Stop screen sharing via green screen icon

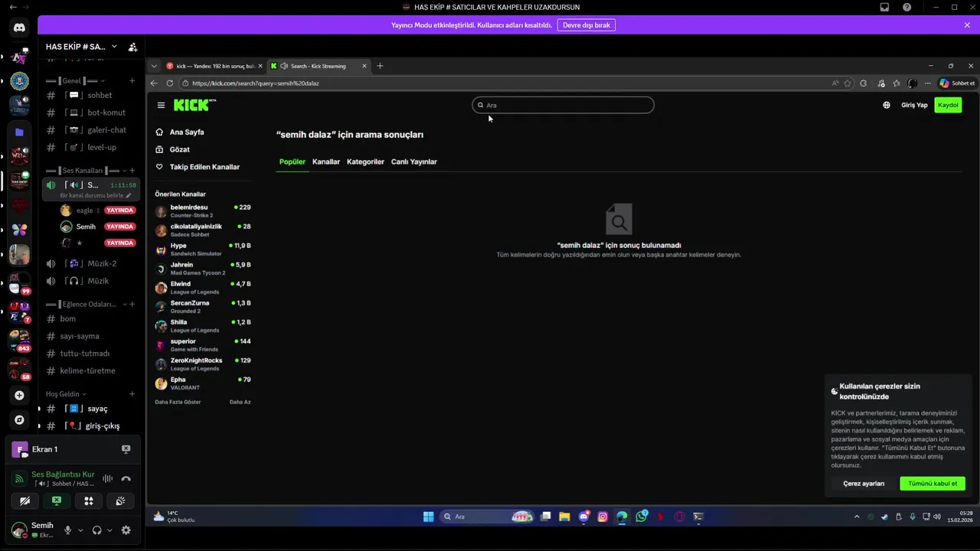pyautogui.click(x=57, y=500)
